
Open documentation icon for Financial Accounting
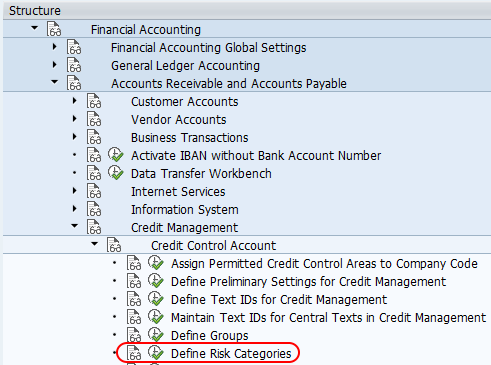tap(54, 29)
